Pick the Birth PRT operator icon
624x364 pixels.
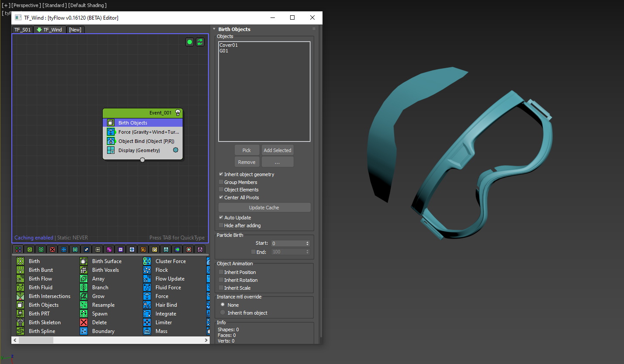pyautogui.click(x=20, y=313)
